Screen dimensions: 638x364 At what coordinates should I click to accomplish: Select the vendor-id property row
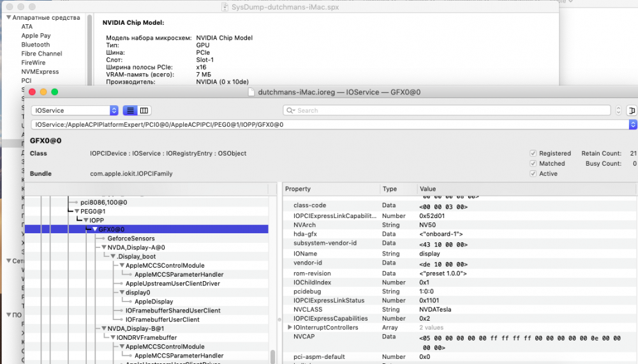(460, 263)
